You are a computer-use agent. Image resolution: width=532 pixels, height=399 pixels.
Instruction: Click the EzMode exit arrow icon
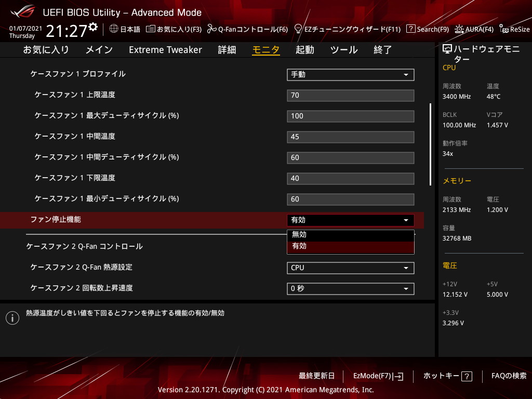click(x=398, y=376)
